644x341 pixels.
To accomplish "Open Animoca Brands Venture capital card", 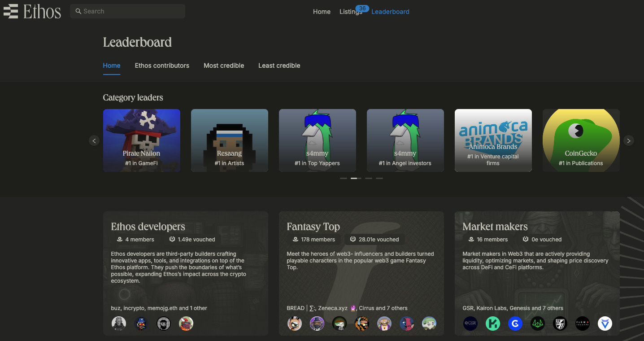I will 493,140.
